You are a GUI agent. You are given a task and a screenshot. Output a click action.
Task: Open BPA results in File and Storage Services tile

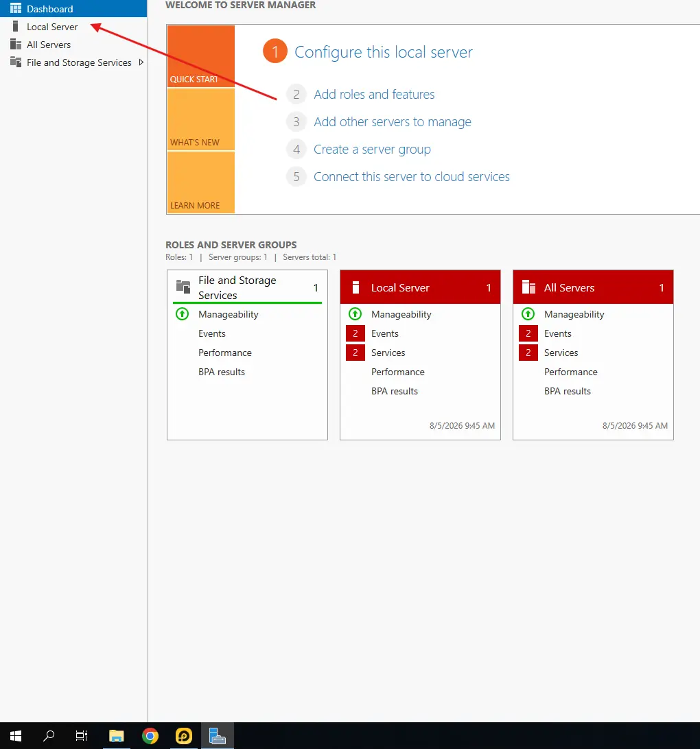pyautogui.click(x=222, y=372)
